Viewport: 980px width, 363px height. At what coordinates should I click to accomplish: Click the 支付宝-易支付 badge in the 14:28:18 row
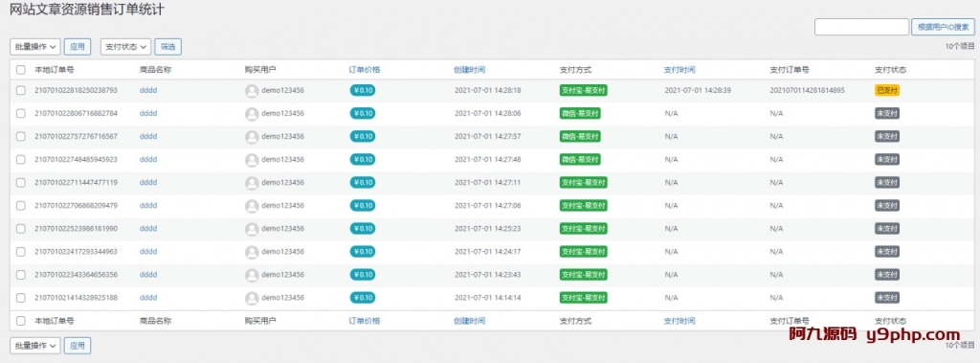click(584, 91)
